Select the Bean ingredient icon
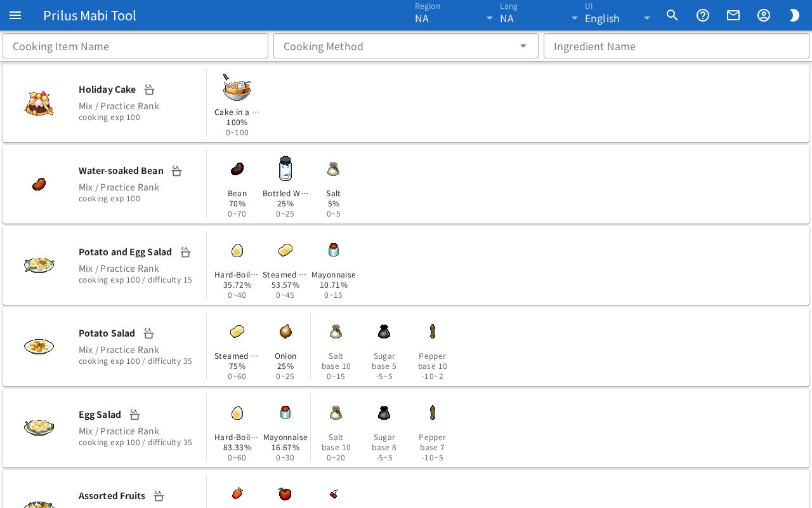 coord(237,169)
